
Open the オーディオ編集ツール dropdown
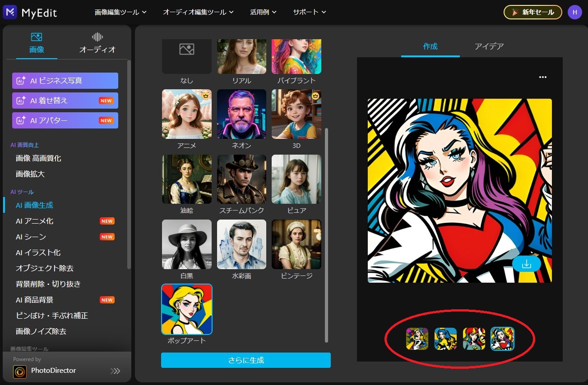[x=198, y=12]
